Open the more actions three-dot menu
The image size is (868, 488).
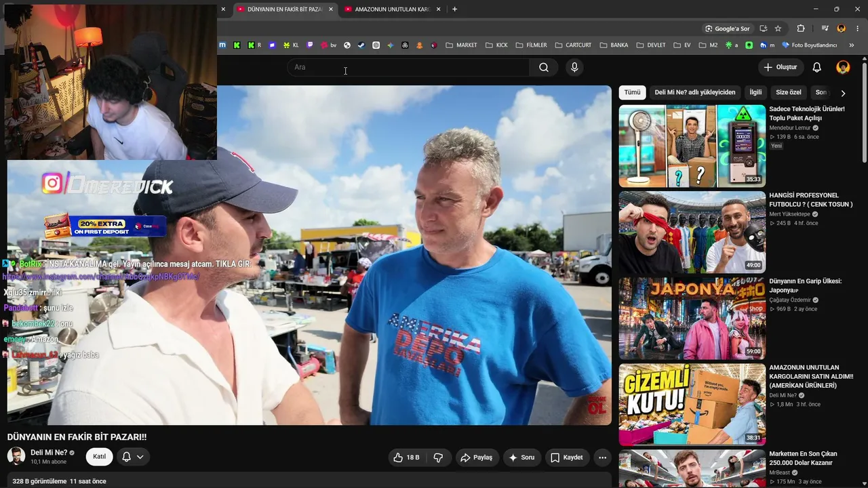(x=602, y=457)
